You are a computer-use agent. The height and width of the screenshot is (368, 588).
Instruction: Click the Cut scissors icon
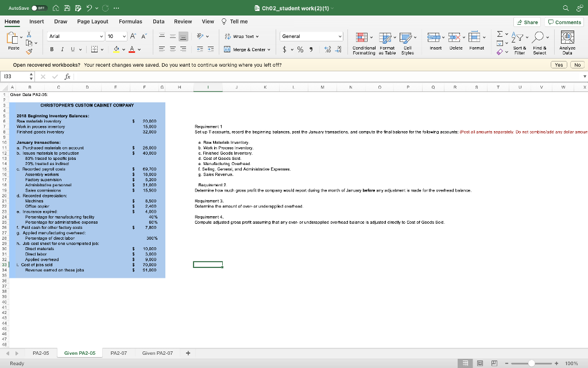[x=29, y=34]
